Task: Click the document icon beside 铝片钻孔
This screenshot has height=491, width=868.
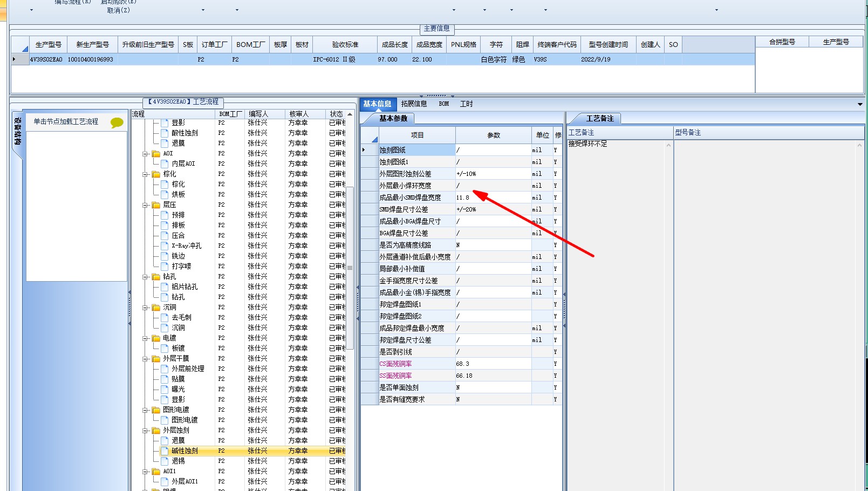Action: [165, 287]
